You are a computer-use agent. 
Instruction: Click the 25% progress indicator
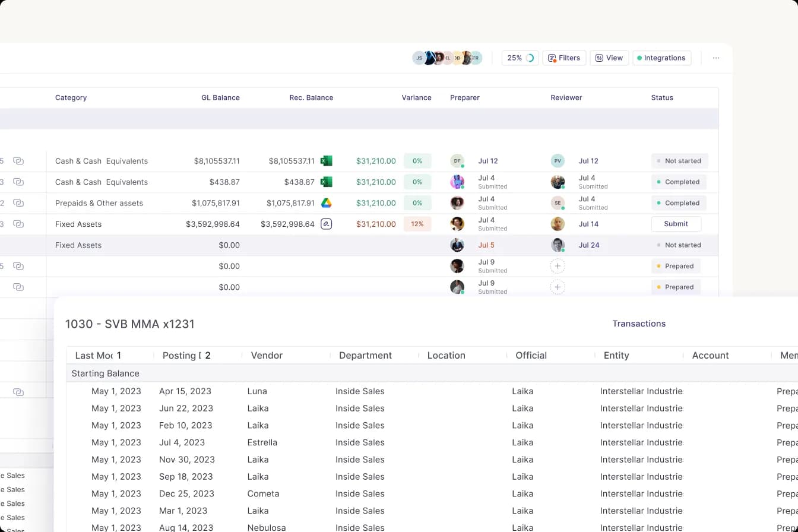(x=520, y=58)
